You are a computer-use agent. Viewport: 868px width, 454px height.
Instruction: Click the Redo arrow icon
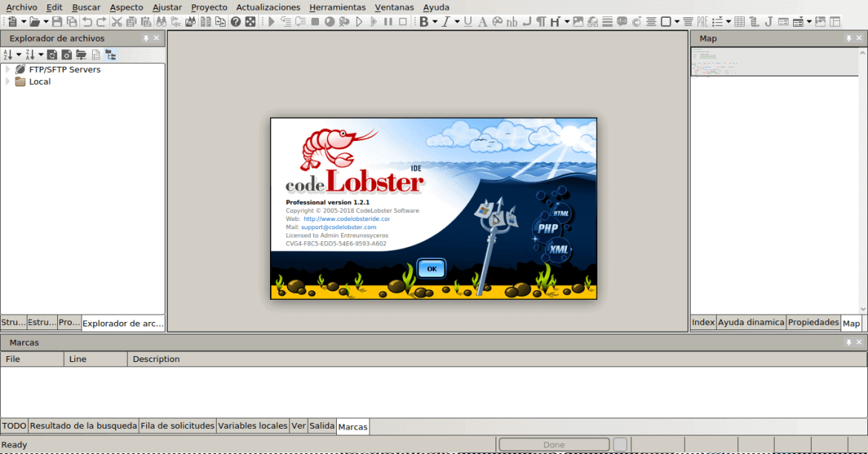pyautogui.click(x=102, y=22)
